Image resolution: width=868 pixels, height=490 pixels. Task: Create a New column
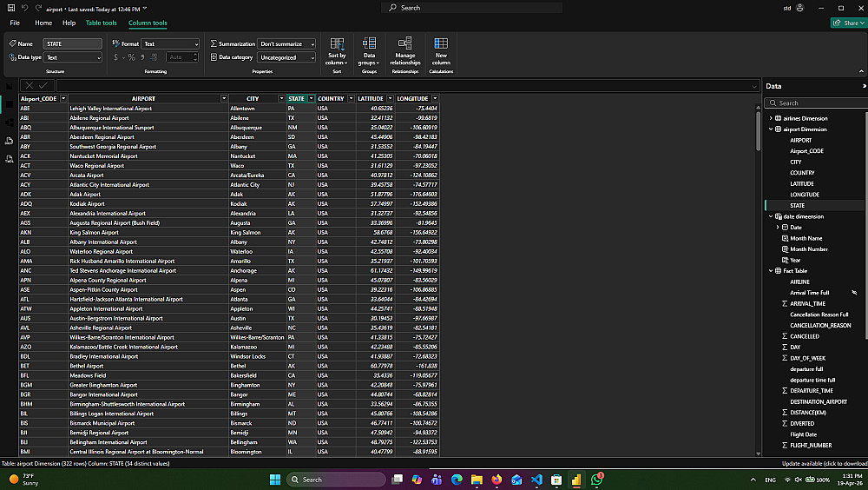click(441, 51)
